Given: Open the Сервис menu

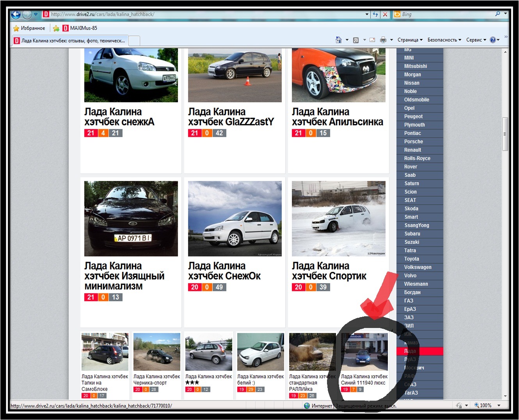Looking at the screenshot, I should [476, 40].
